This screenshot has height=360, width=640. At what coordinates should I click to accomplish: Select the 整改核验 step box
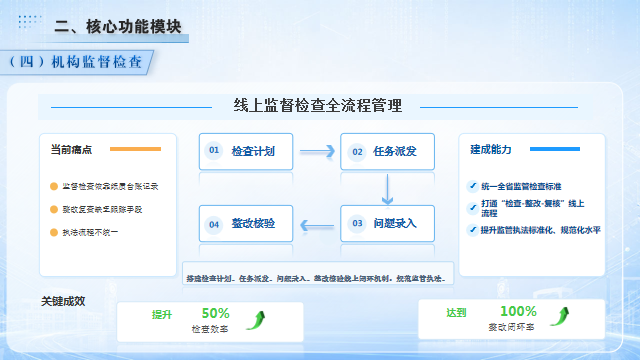[x=246, y=223]
